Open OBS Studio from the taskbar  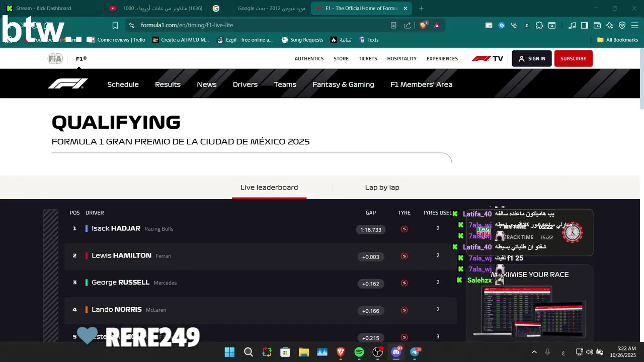(377, 352)
